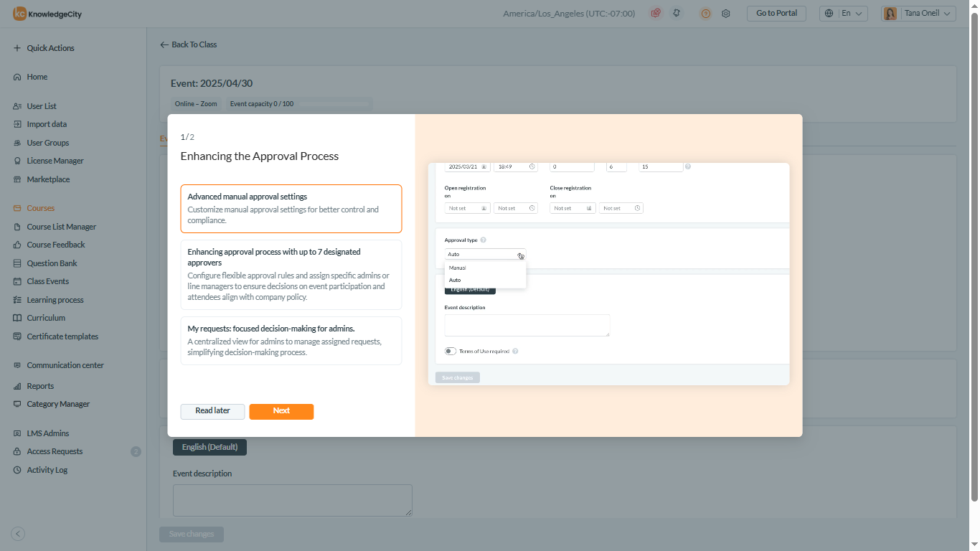Collapse sidebar using the bottom arrow icon
Image resolution: width=980 pixels, height=551 pixels.
click(19, 534)
